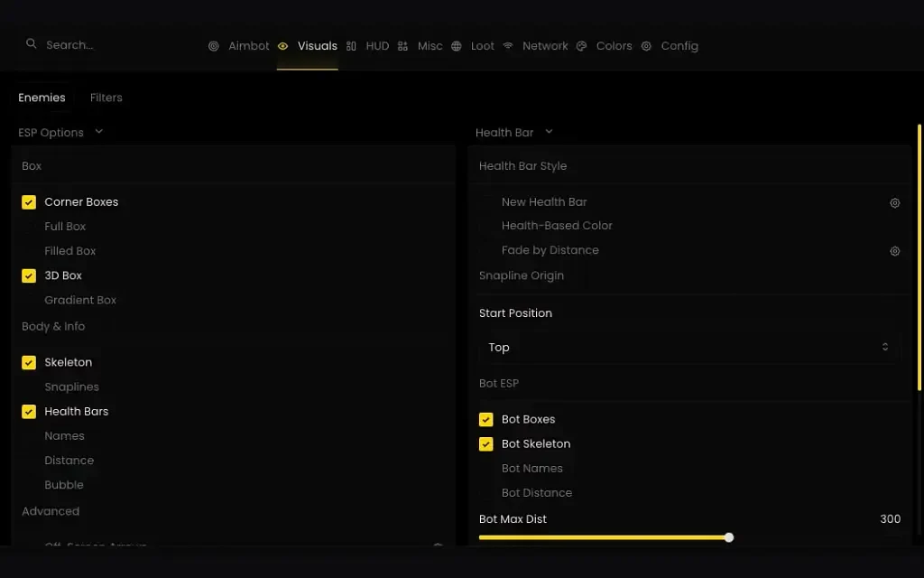The image size is (924, 578).
Task: Open the Start Position dropdown showing Top
Action: (x=688, y=348)
